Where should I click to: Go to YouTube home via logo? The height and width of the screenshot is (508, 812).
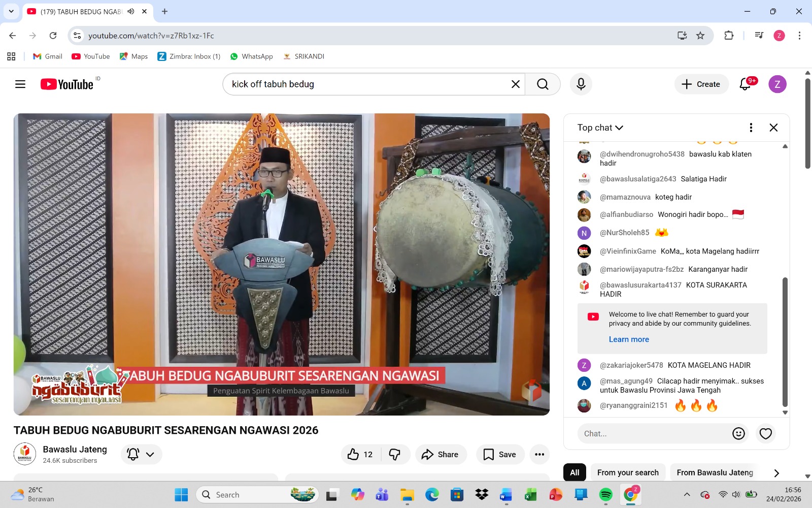pyautogui.click(x=67, y=84)
